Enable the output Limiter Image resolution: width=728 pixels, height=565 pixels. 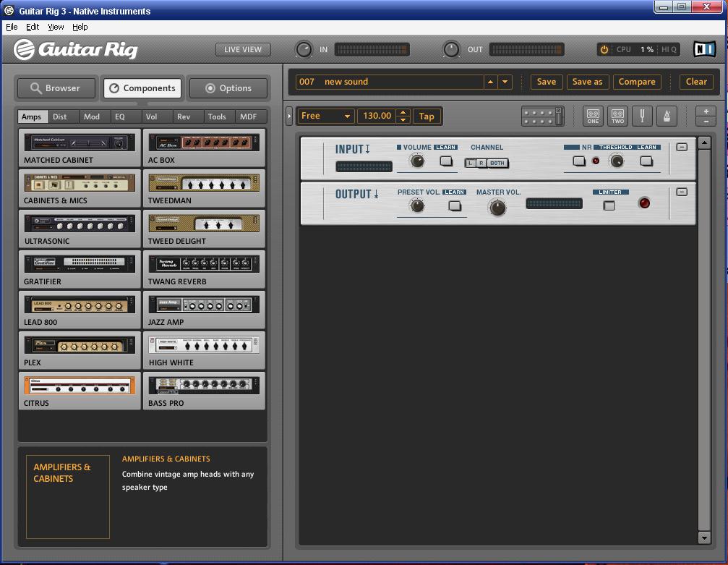click(609, 206)
